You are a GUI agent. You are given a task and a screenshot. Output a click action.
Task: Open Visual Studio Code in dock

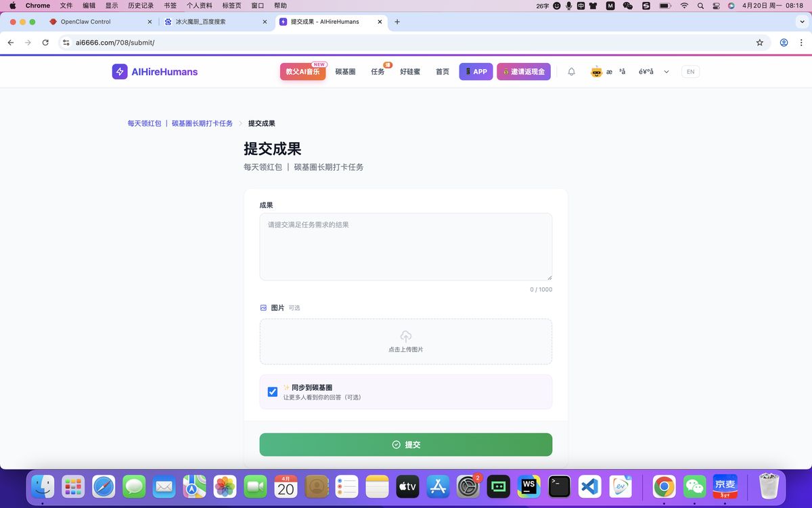point(591,486)
